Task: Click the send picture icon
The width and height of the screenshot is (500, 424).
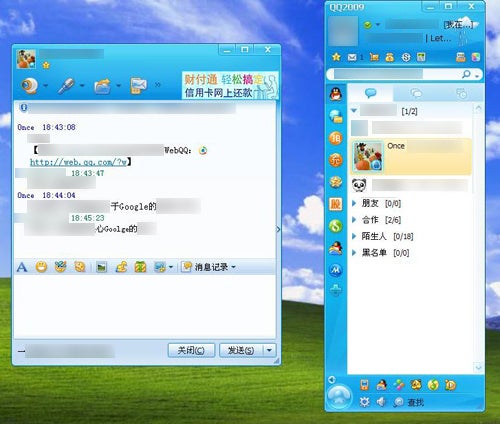Action: (101, 267)
